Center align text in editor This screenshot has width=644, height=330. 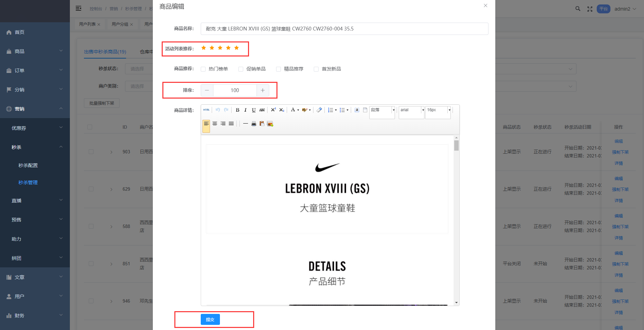(x=215, y=124)
